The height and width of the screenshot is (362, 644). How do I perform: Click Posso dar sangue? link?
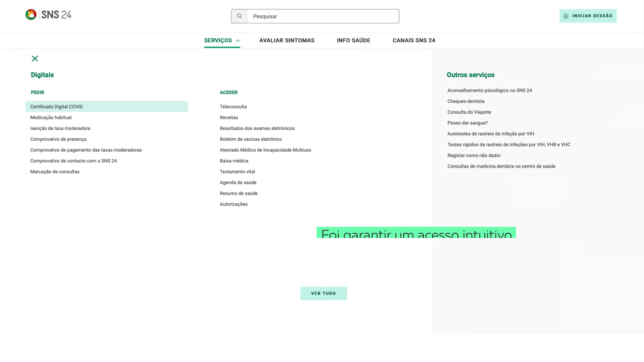(467, 123)
